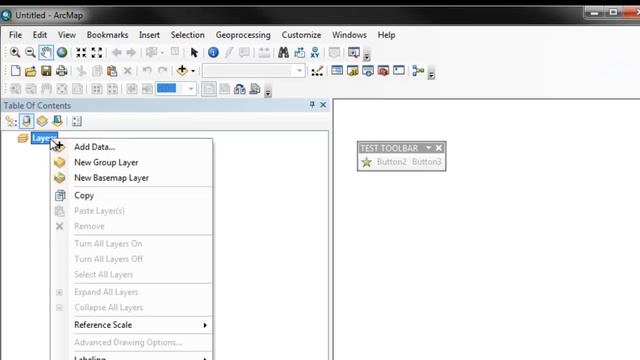
Task: Choose the Select Elements arrow tool
Action: pyautogui.click(x=194, y=52)
